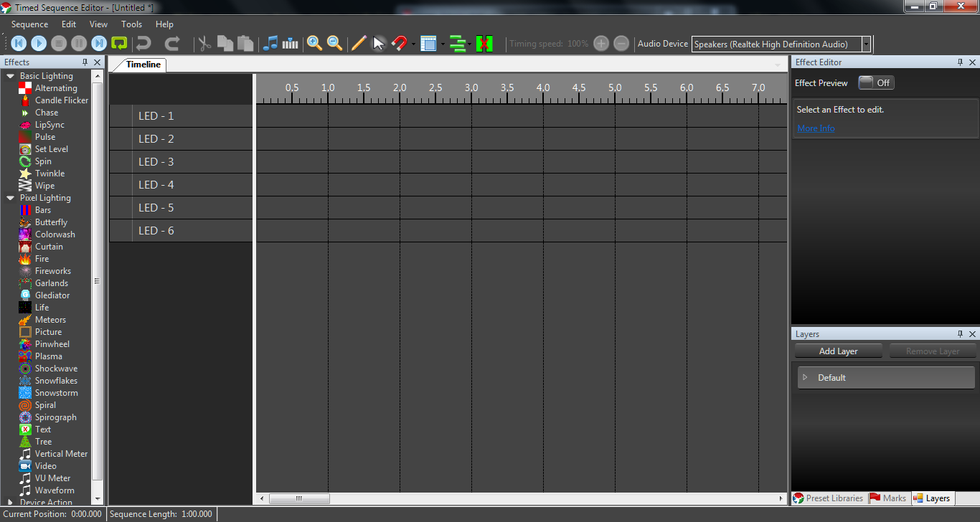
Task: Collapse the Basic Lighting effects group
Action: tap(11, 76)
